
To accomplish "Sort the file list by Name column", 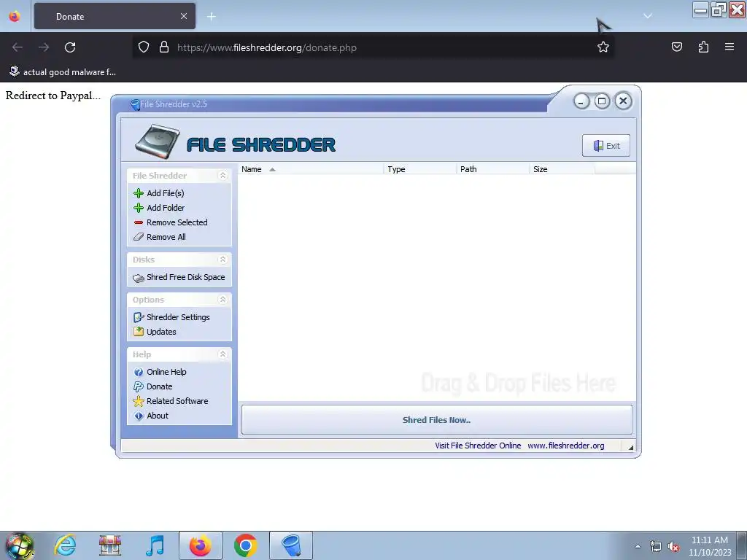I will (x=311, y=169).
